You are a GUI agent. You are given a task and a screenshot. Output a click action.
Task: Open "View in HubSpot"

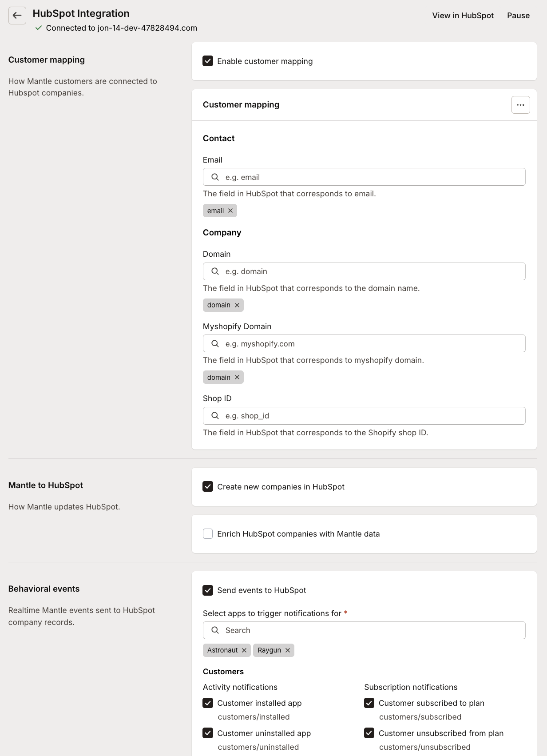[x=462, y=16]
